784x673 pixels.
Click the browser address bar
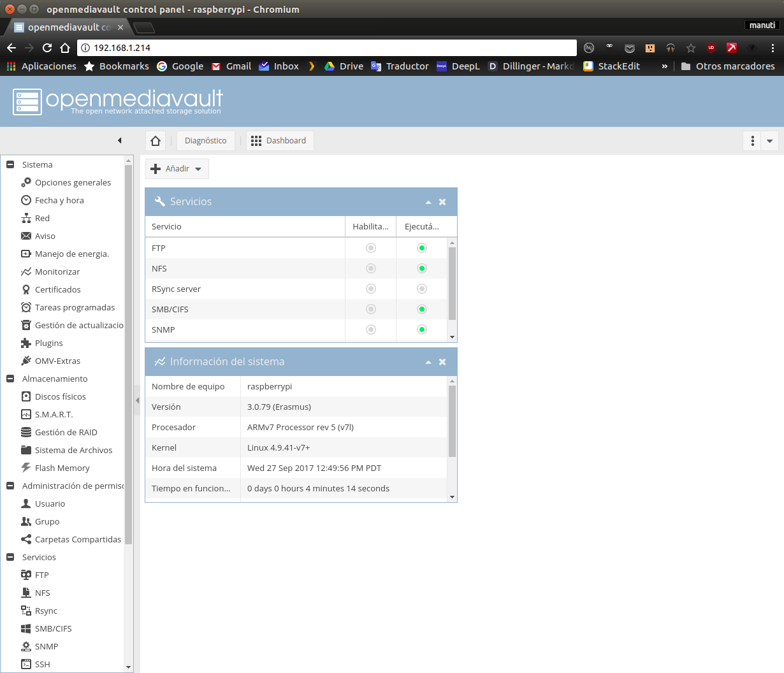(331, 48)
